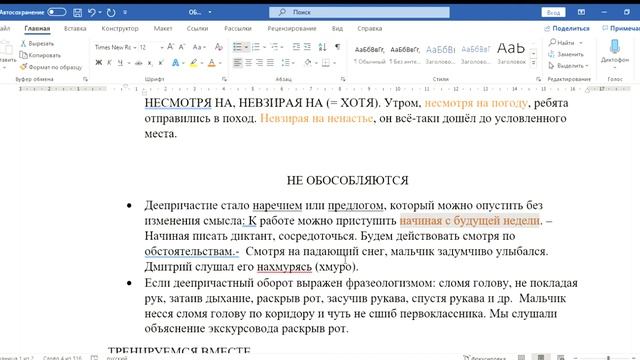Decrease paragraph indent
The height and width of the screenshot is (360, 640).
pyautogui.click(x=296, y=47)
